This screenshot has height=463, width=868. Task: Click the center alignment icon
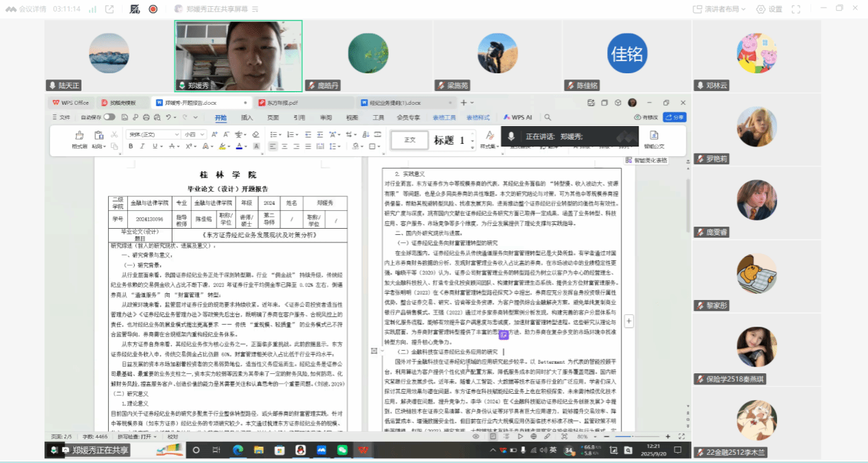tap(284, 147)
